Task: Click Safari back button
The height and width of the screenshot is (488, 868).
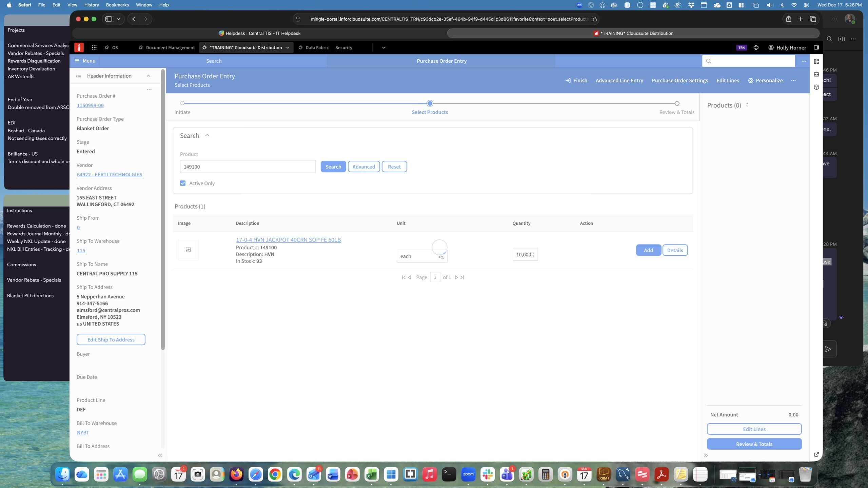Action: (x=134, y=19)
